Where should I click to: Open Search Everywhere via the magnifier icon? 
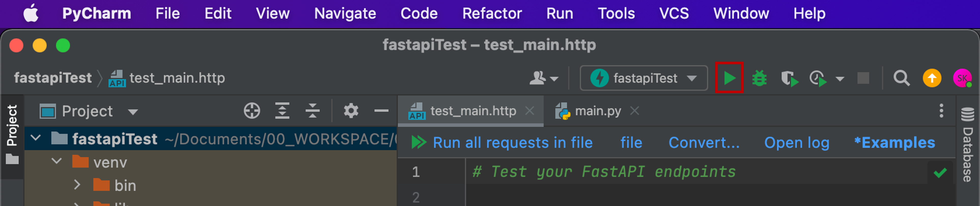tap(901, 78)
